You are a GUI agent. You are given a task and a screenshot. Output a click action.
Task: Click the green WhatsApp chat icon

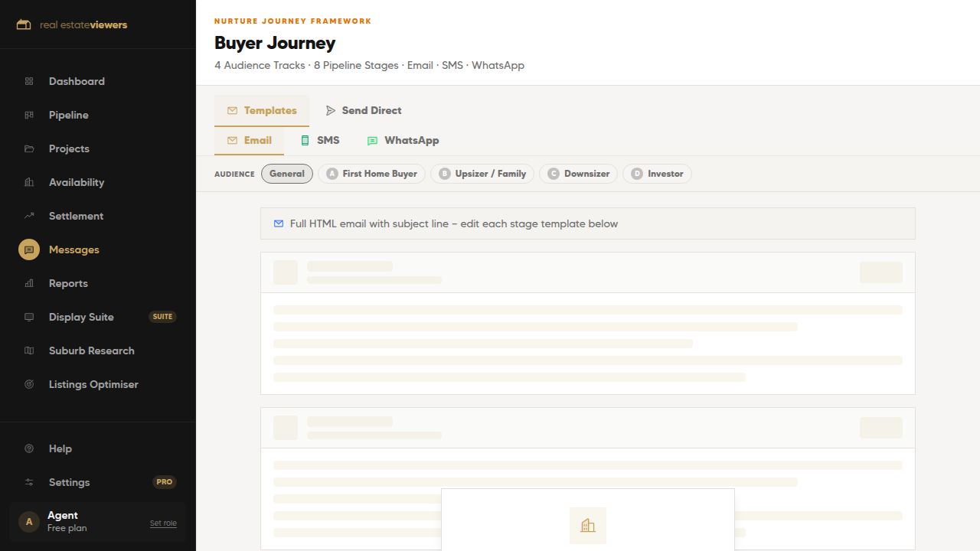click(x=372, y=141)
